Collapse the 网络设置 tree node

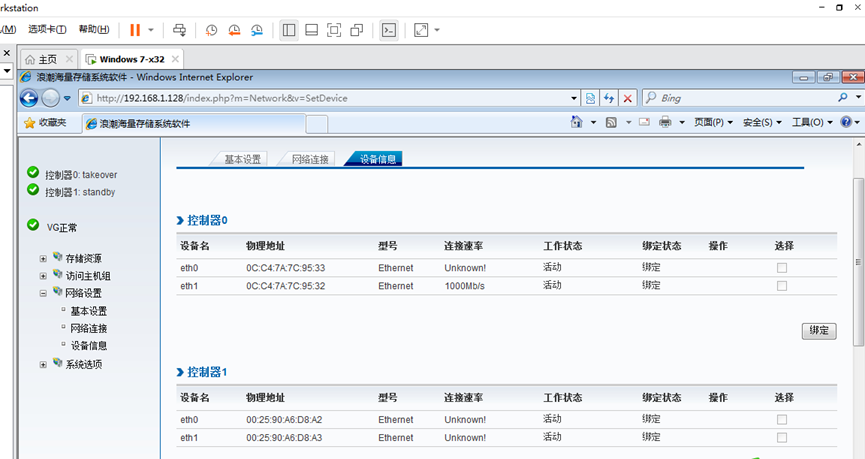point(44,294)
